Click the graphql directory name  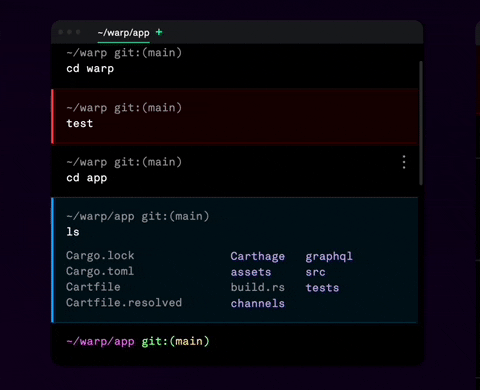pos(329,257)
